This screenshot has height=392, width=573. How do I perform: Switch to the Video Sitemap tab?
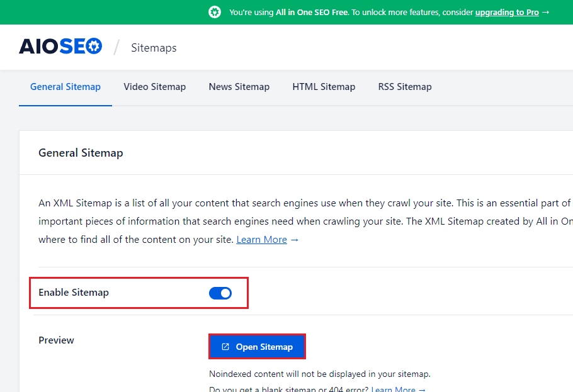[154, 86]
